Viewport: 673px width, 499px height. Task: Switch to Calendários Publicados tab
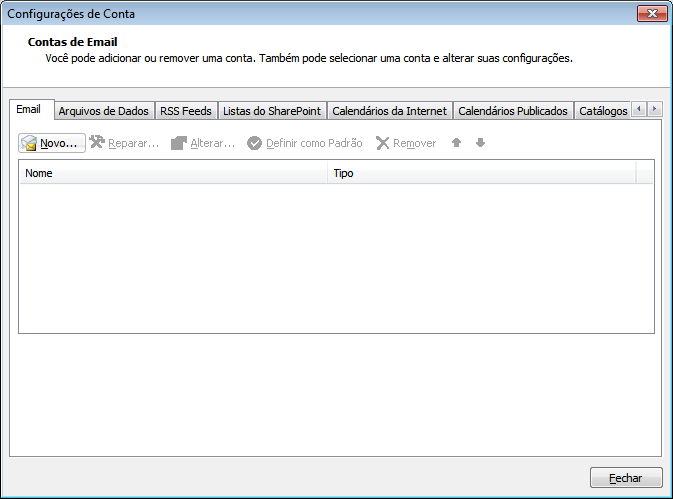click(x=513, y=111)
